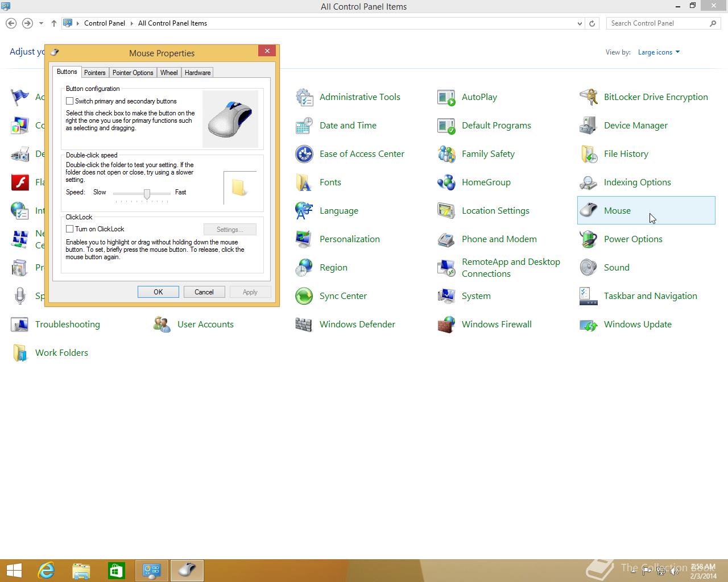The image size is (728, 582).
Task: Open Administrative Tools icon
Action: tap(304, 97)
